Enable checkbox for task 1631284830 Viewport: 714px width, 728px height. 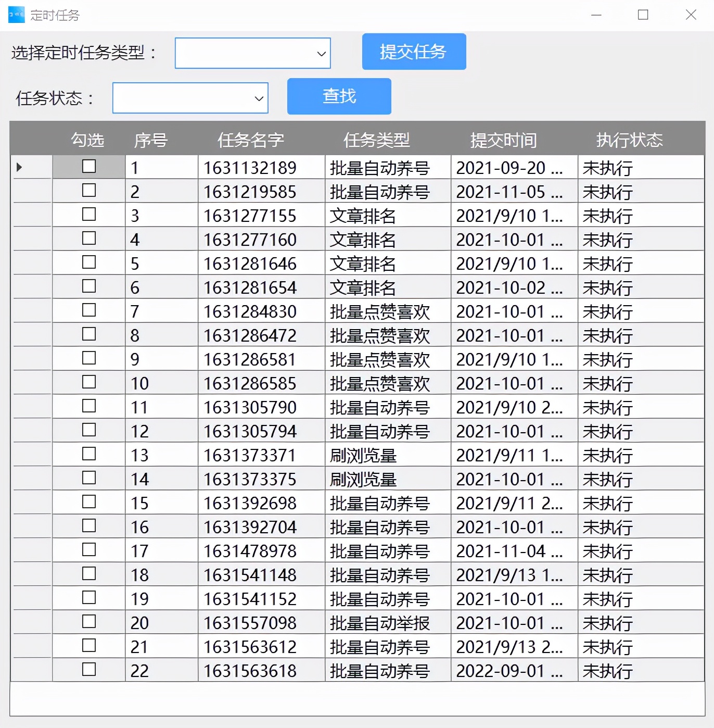tap(89, 310)
